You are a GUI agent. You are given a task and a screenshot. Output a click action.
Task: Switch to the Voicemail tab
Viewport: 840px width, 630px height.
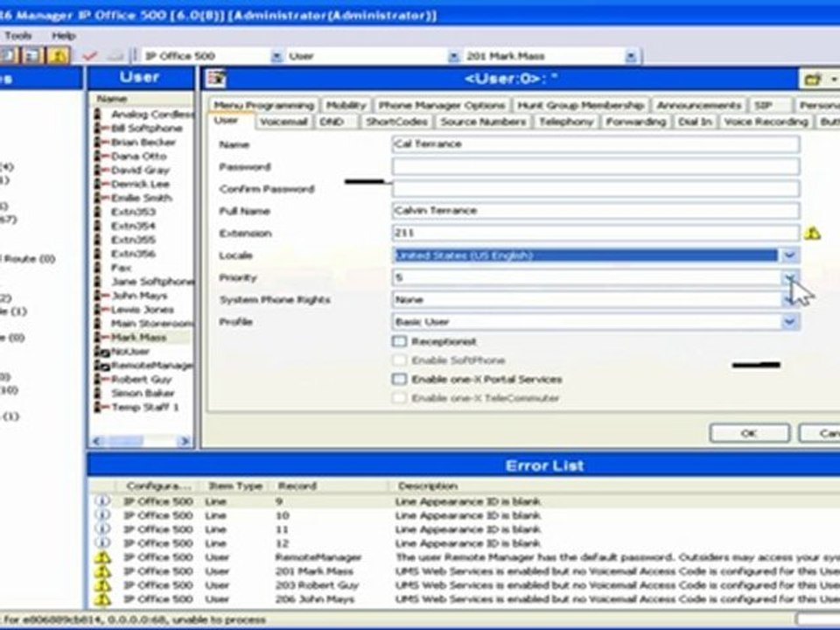click(x=283, y=122)
